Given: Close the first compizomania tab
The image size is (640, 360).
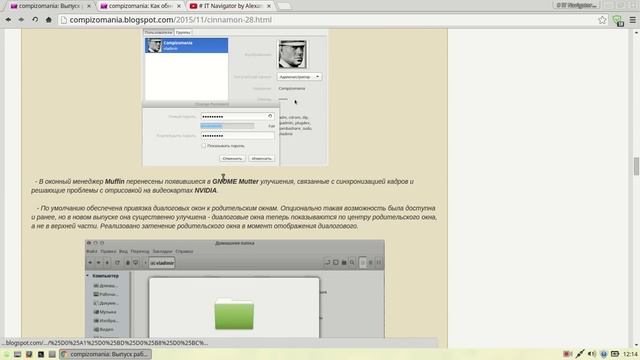Looking at the screenshot, I should [x=89, y=6].
